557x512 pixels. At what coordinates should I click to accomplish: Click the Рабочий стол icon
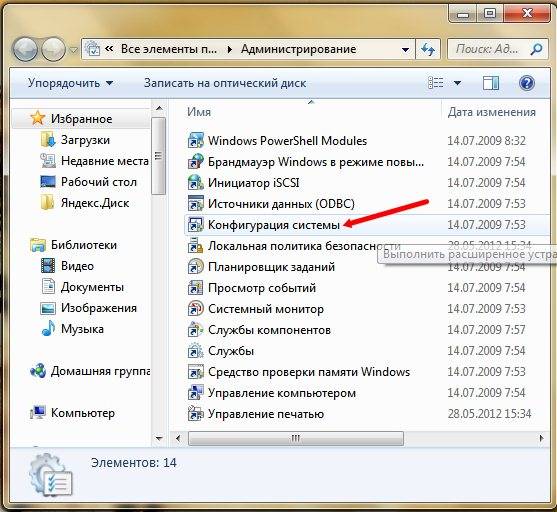pos(48,182)
